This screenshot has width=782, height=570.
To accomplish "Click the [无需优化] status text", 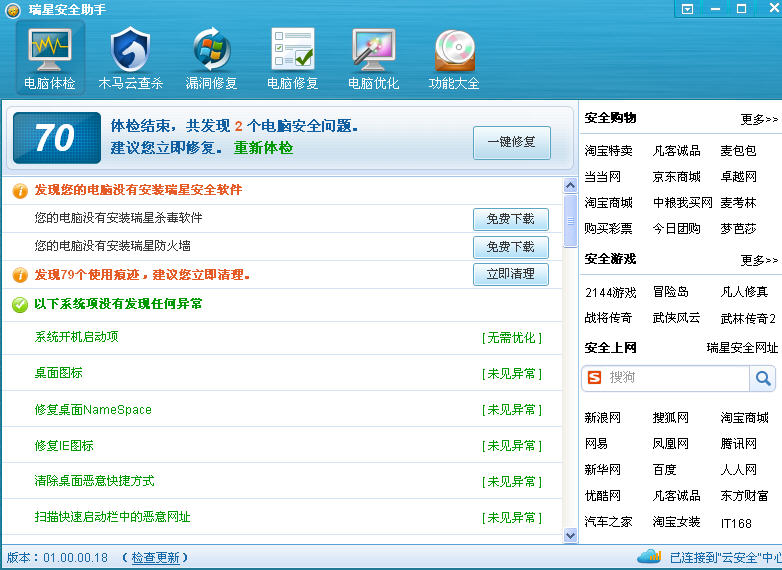I will coord(512,338).
